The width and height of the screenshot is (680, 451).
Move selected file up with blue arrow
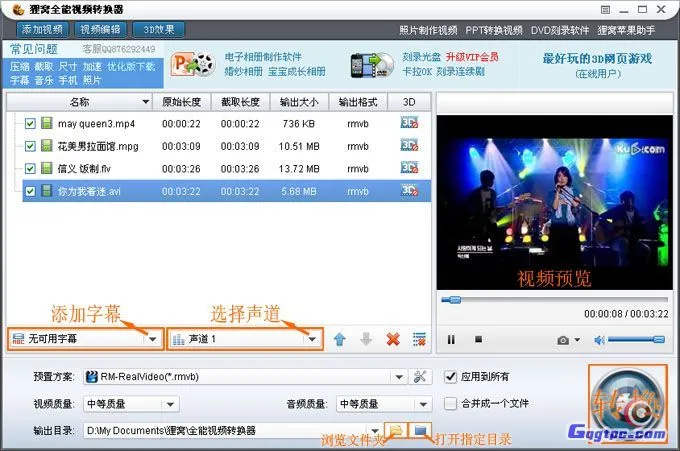340,339
